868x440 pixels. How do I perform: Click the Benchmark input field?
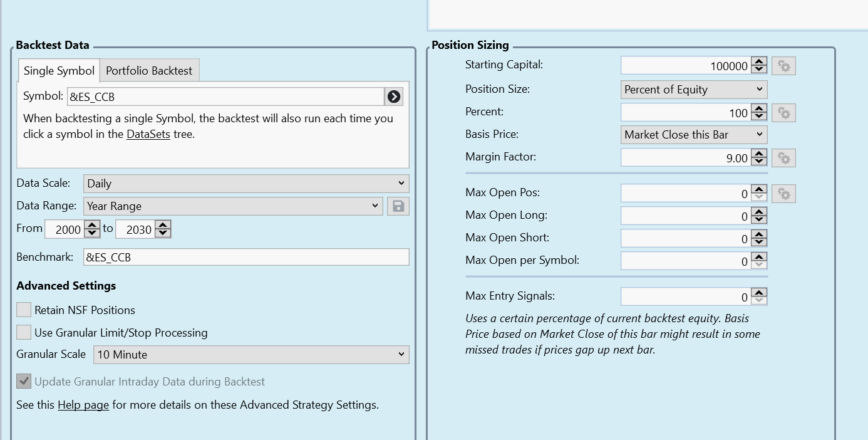pos(245,257)
